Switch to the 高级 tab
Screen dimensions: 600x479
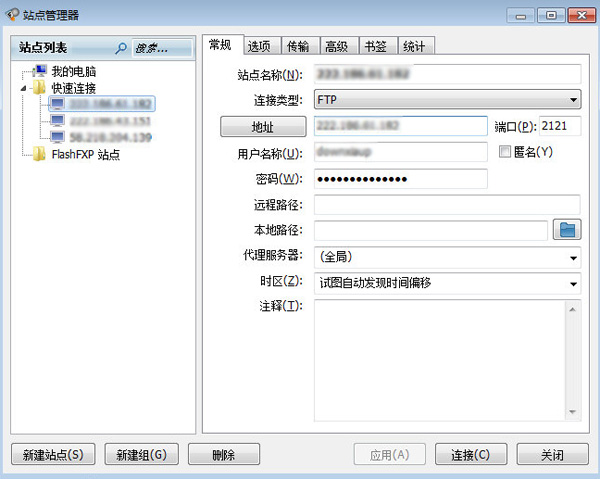coord(337,46)
